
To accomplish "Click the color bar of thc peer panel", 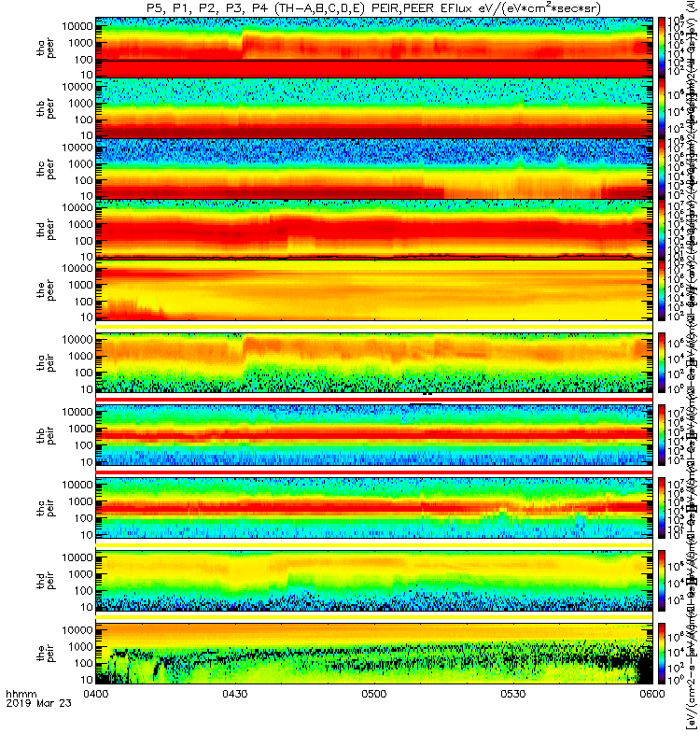I will [x=662, y=168].
